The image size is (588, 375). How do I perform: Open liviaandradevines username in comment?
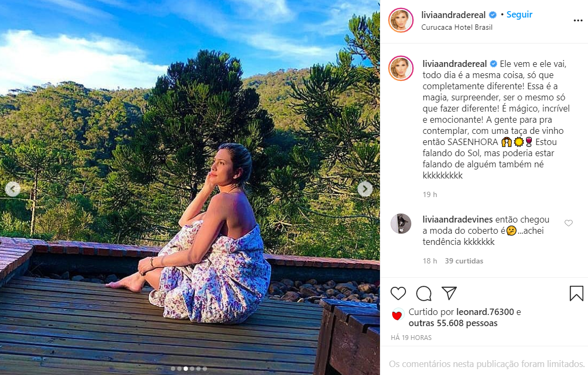coord(458,219)
